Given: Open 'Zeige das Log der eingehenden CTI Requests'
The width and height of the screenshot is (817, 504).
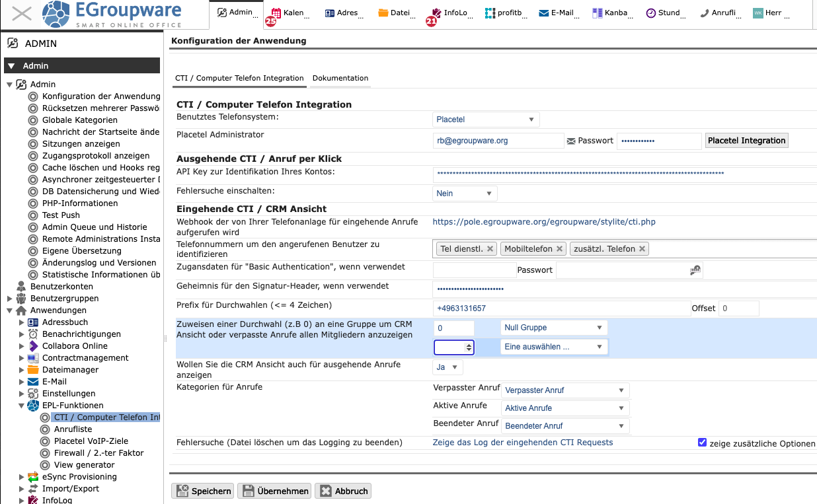Looking at the screenshot, I should (x=523, y=443).
